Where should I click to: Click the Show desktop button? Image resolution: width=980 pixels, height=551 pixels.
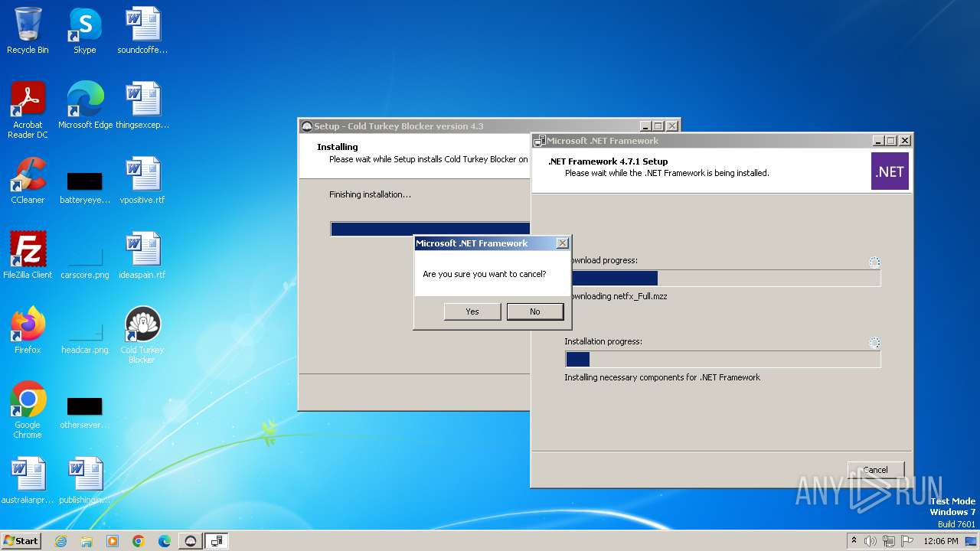(972, 541)
